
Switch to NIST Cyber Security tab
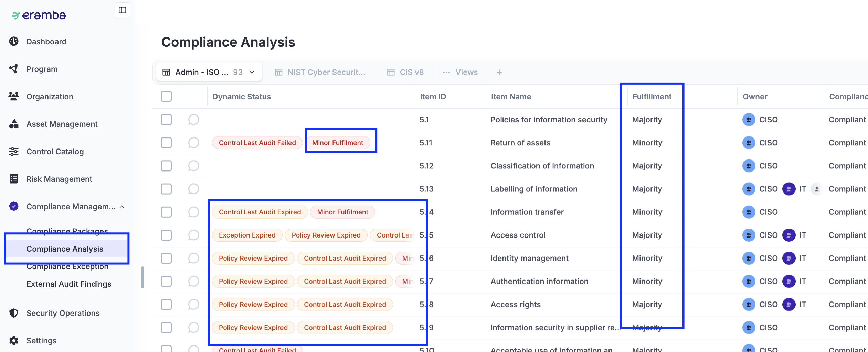pos(320,72)
